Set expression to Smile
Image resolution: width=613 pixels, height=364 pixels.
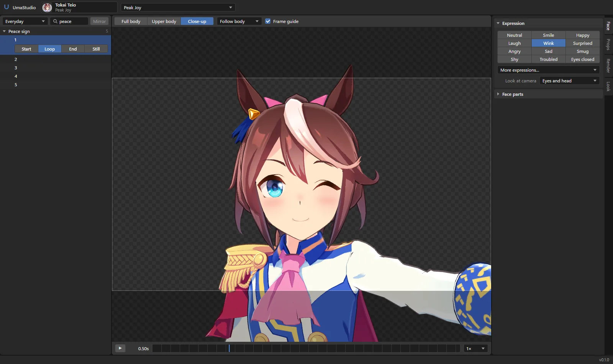point(549,35)
